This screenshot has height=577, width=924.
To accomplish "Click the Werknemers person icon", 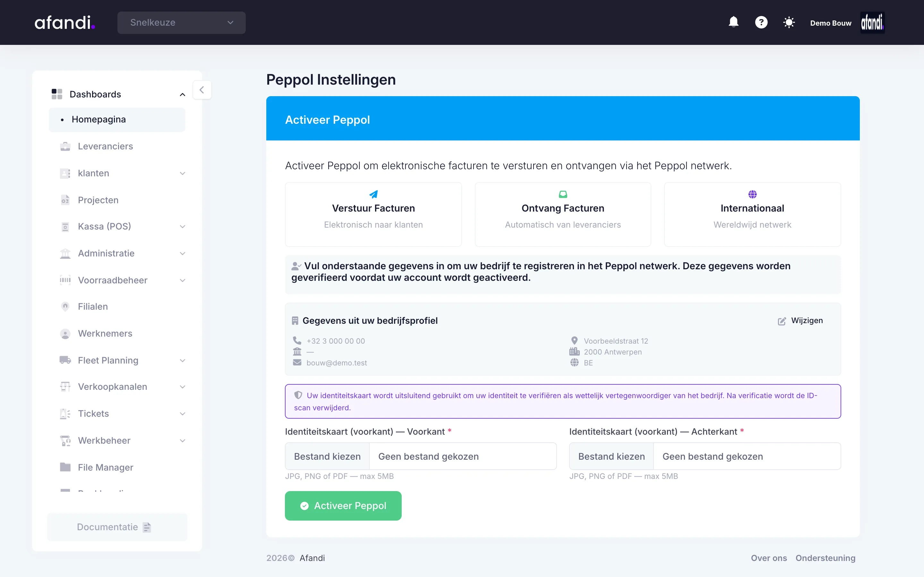I will [65, 333].
